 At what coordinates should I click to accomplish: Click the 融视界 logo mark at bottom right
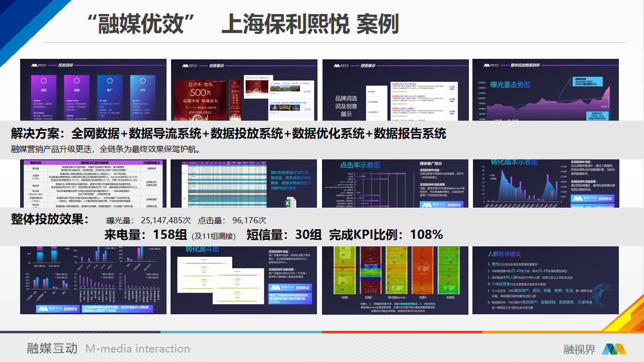pyautogui.click(x=613, y=349)
